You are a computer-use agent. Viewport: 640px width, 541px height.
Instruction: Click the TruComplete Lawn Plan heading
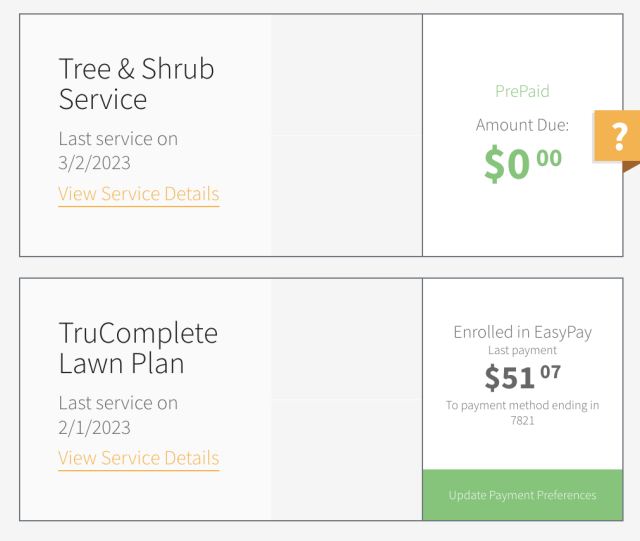pyautogui.click(x=137, y=348)
